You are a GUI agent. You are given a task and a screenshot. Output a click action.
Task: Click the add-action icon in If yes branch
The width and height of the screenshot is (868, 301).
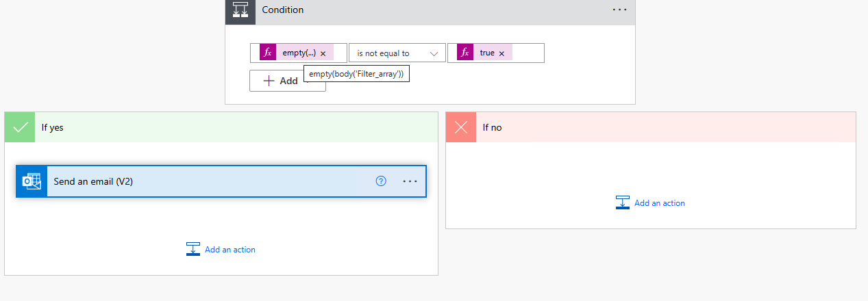[x=193, y=250]
